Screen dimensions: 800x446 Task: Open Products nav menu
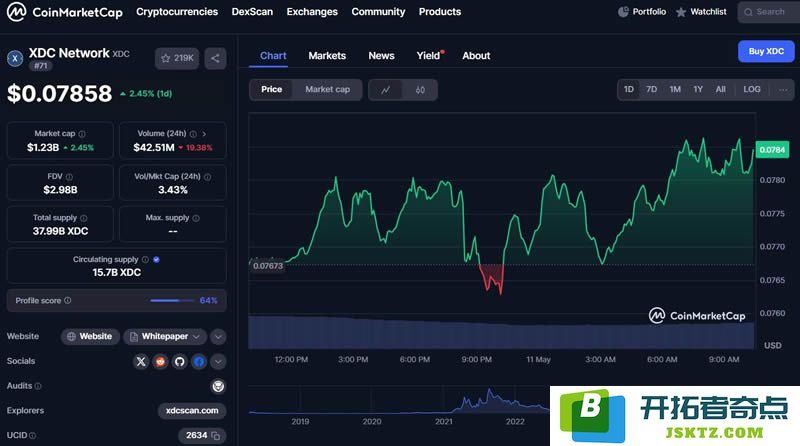(440, 12)
